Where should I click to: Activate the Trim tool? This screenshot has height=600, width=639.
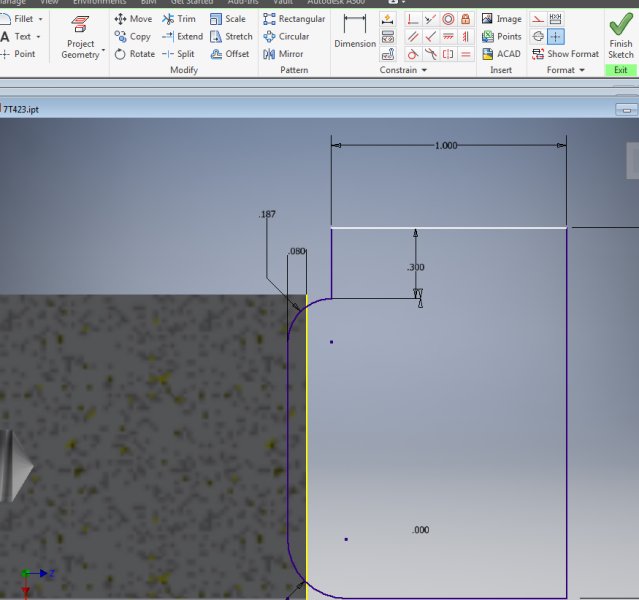pos(179,19)
